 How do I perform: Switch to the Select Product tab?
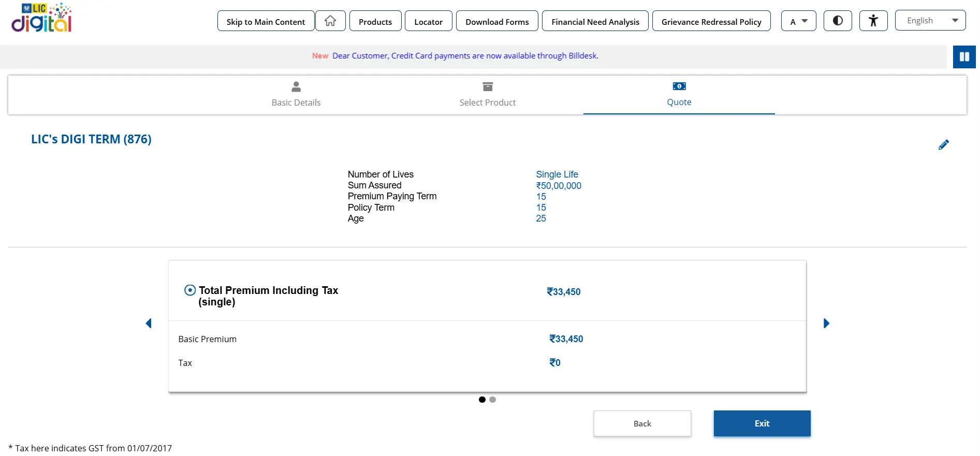(488, 95)
